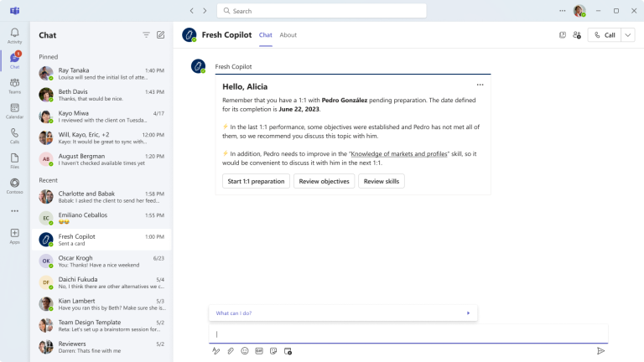Show more apps via sidebar ellipsis
This screenshot has width=644, height=362.
pyautogui.click(x=15, y=211)
